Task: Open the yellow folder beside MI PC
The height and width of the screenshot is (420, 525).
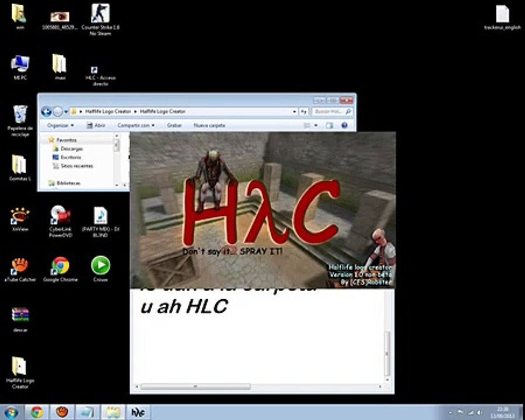Action: [60, 67]
